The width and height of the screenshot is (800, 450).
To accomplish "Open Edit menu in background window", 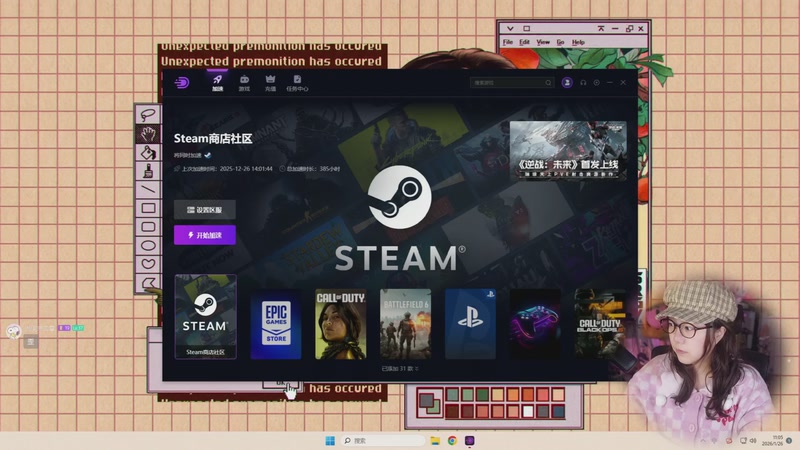I will (x=524, y=42).
